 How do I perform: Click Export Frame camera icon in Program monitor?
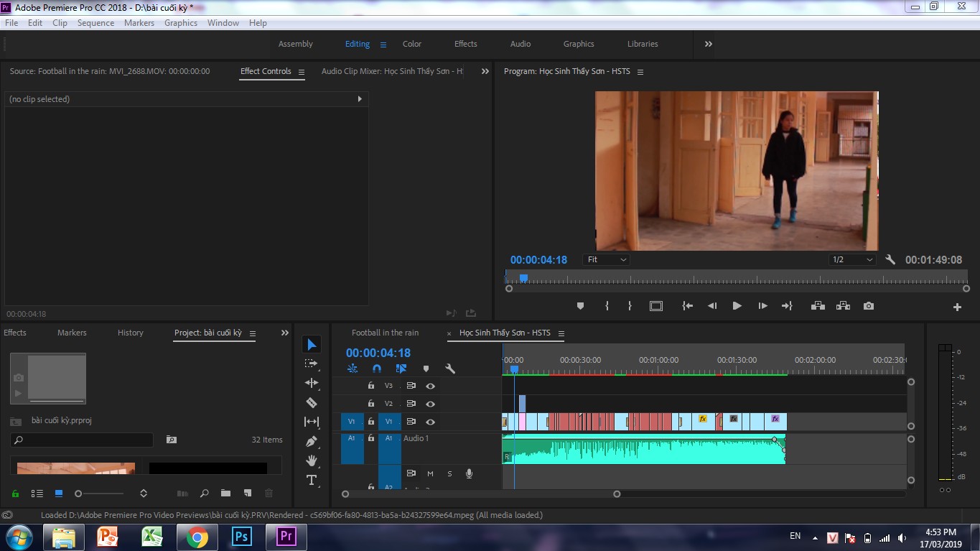[x=869, y=306]
